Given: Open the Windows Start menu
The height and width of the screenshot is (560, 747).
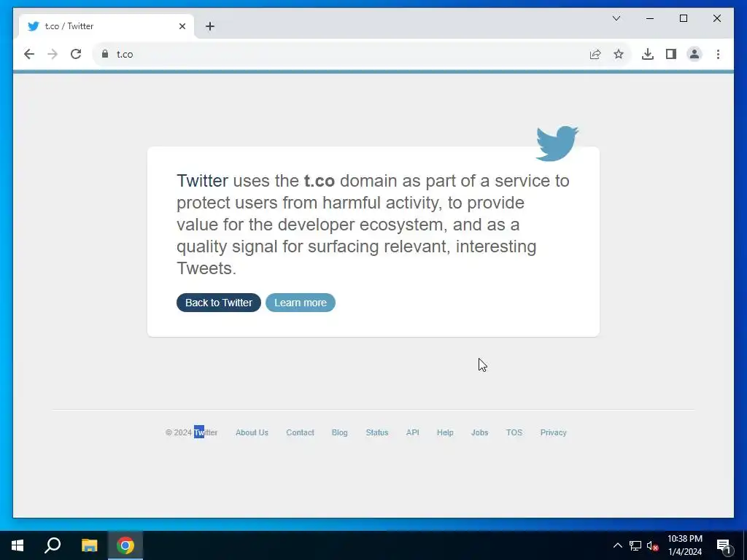Looking at the screenshot, I should pyautogui.click(x=18, y=545).
